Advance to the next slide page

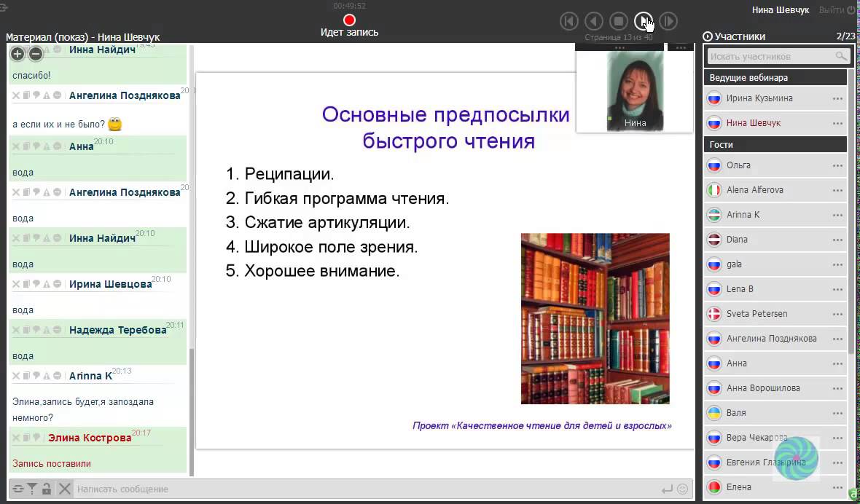point(668,21)
